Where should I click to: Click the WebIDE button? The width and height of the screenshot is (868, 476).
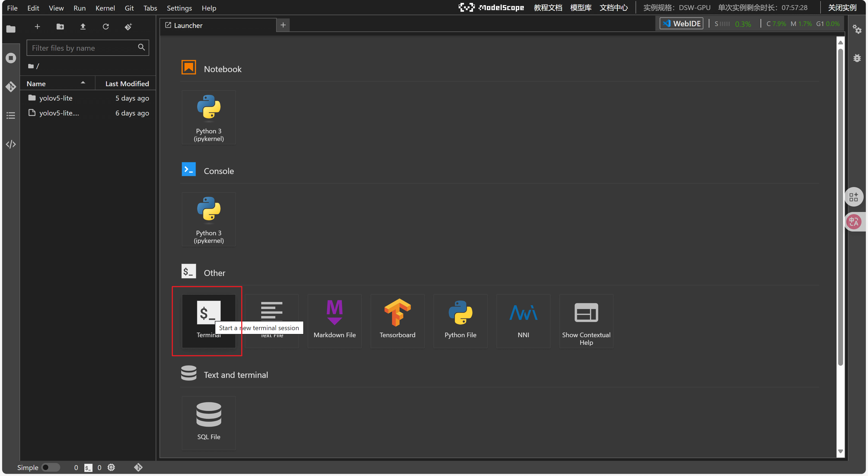pyautogui.click(x=681, y=24)
